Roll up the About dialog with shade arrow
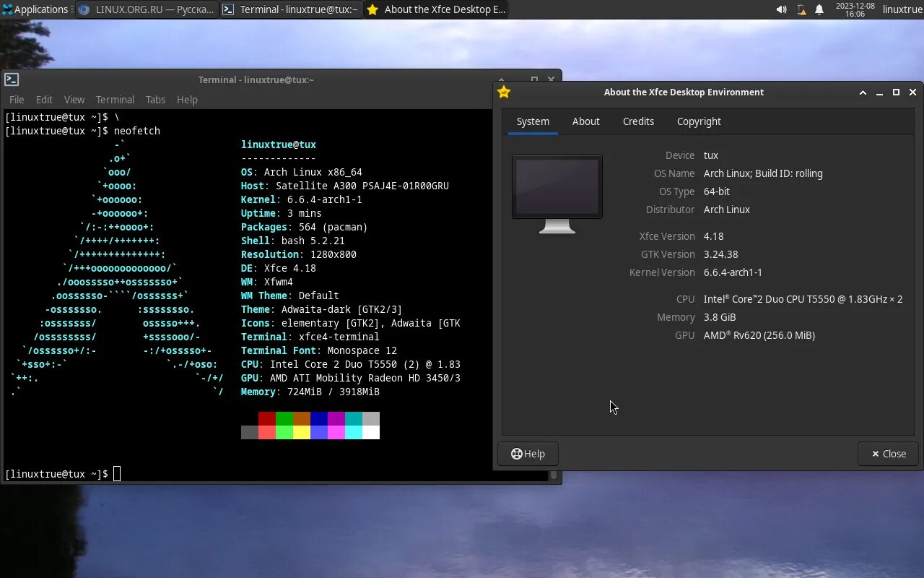This screenshot has width=924, height=578. tap(863, 92)
